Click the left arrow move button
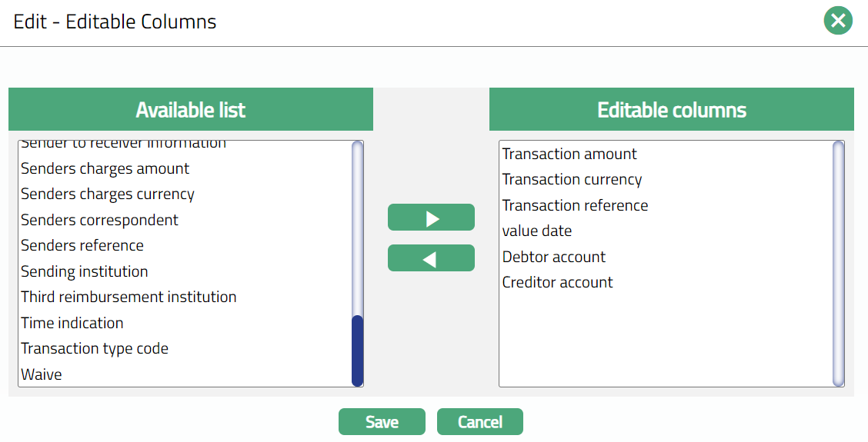 [x=431, y=258]
